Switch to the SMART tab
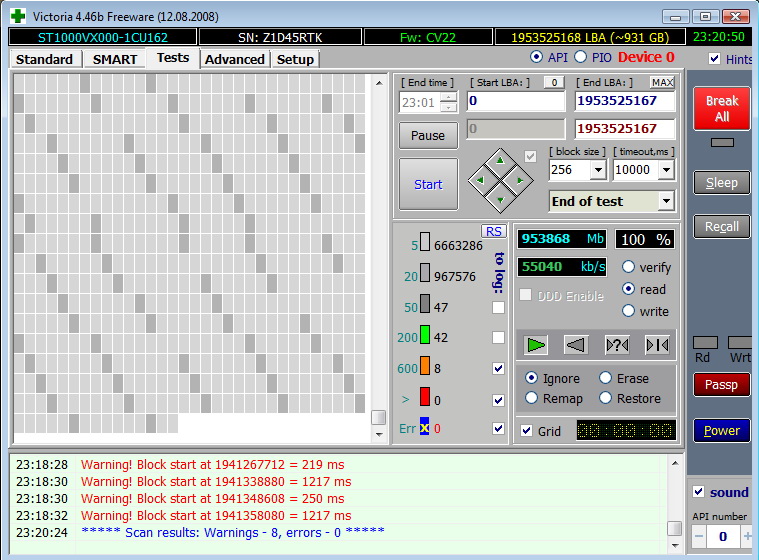759x560 pixels. coord(115,59)
